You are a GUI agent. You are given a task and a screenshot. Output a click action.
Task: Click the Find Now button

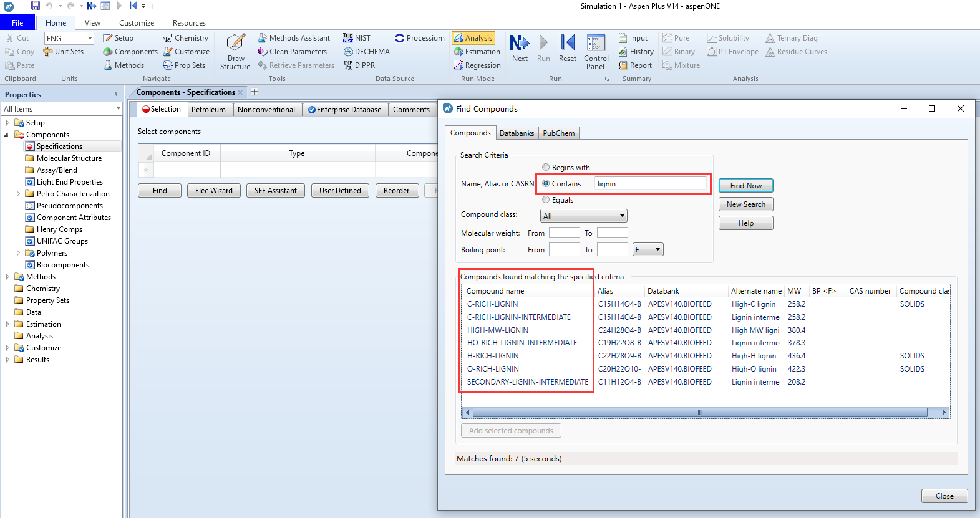click(746, 185)
